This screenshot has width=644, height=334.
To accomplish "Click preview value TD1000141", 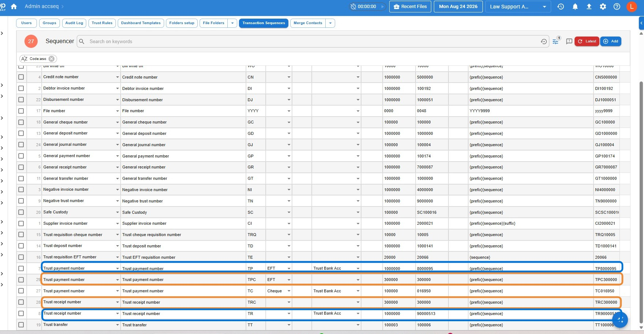I will 606,246.
